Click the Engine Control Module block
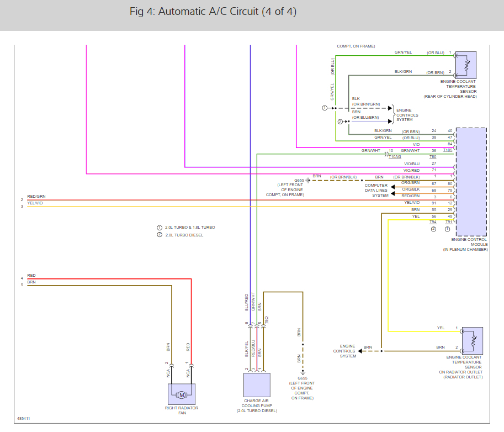The width and height of the screenshot is (504, 432). click(471, 182)
